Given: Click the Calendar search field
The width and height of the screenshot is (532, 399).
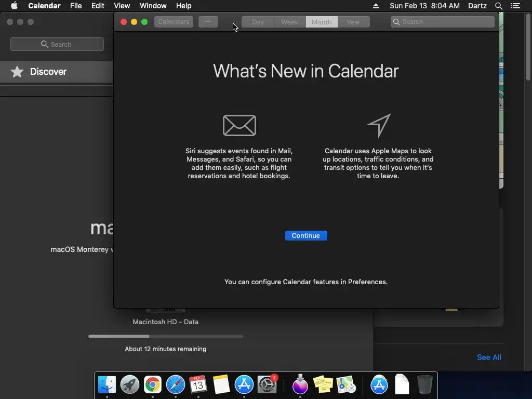Looking at the screenshot, I should [443, 22].
